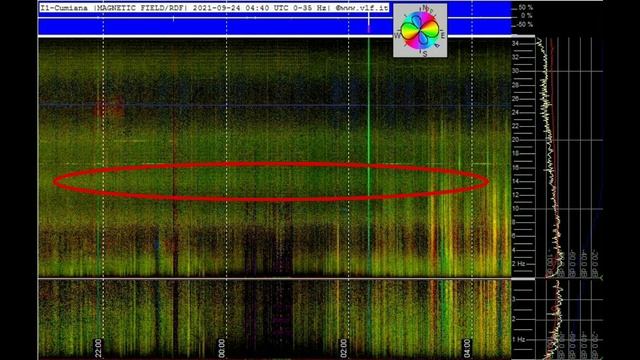Screen dimensions: 640x360
Task: Click the -60.0 dB label in upper spectrum graph
Action: tap(572, 262)
